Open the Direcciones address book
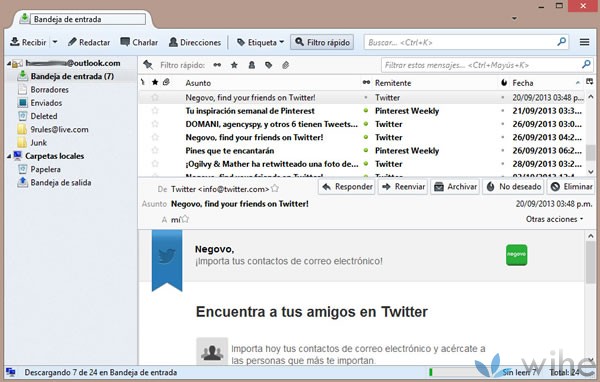This screenshot has width=600, height=382. click(x=195, y=42)
